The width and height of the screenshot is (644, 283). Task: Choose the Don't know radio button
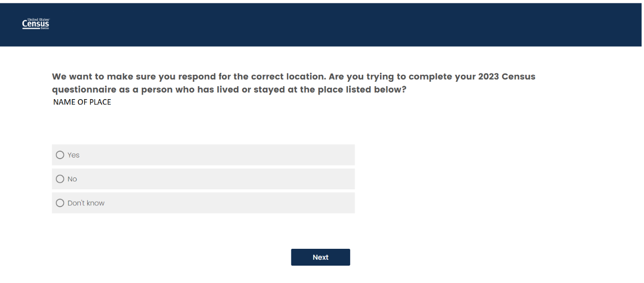pos(60,203)
